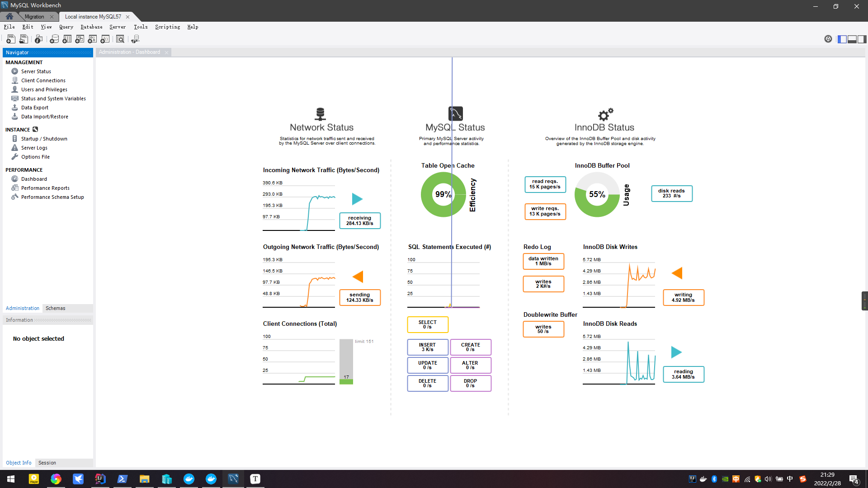The image size is (868, 488).
Task: Select Dashboard under Performance
Action: (x=34, y=179)
